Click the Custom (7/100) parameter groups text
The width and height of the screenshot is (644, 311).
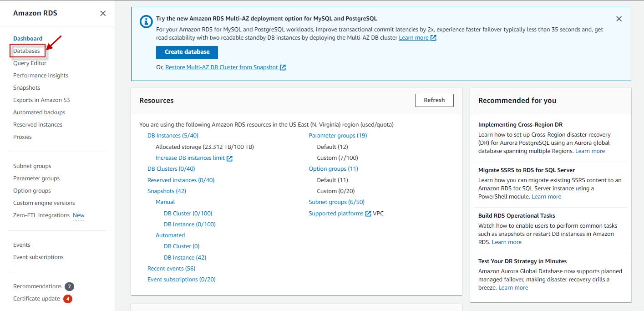(338, 158)
